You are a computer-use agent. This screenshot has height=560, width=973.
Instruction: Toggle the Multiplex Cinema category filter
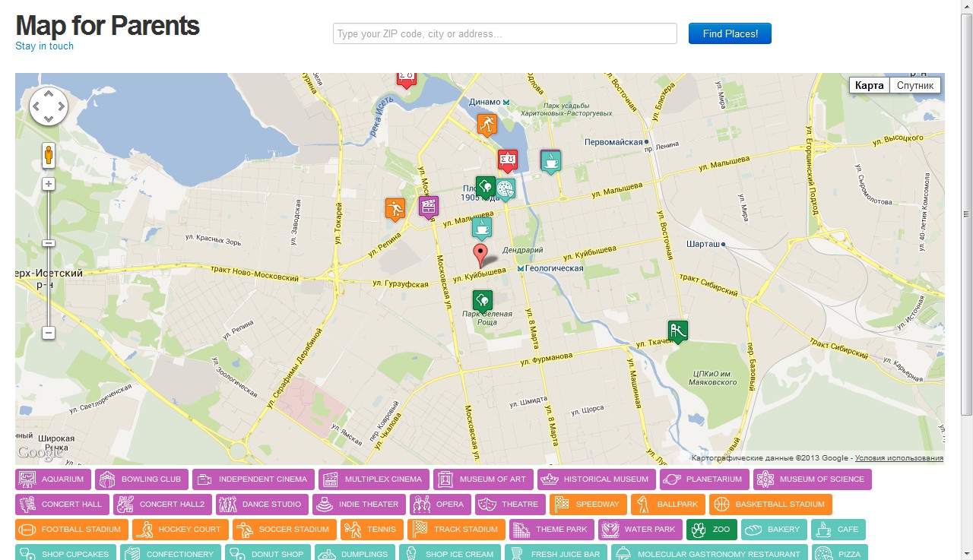click(374, 479)
